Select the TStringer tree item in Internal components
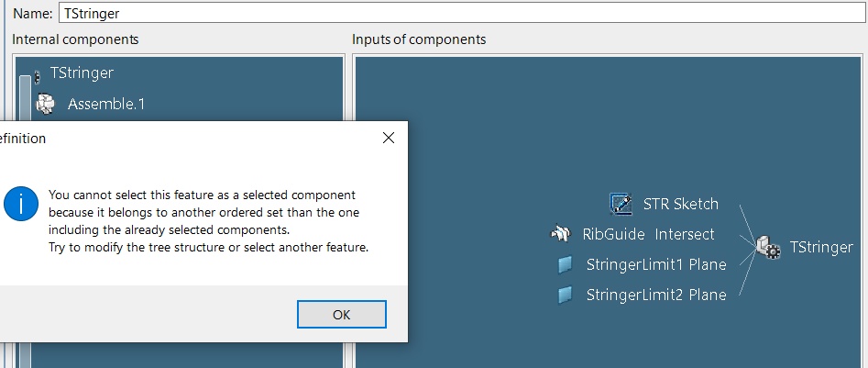The height and width of the screenshot is (368, 868). point(82,72)
